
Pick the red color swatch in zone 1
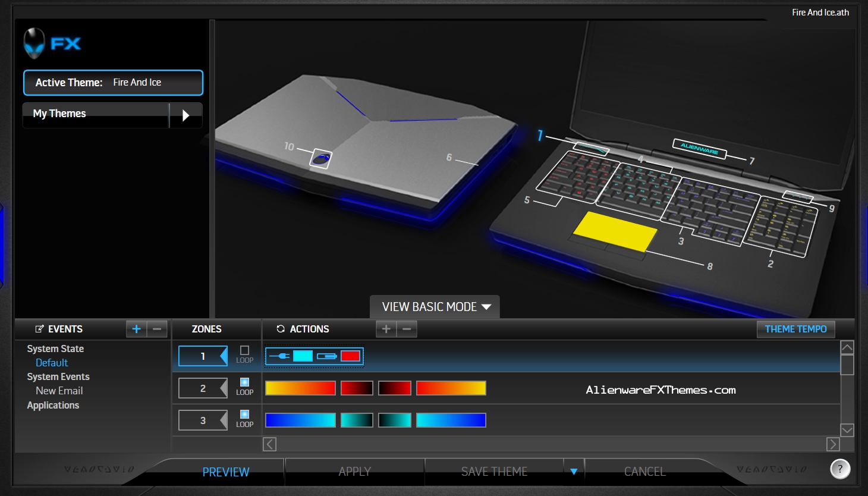pos(350,356)
